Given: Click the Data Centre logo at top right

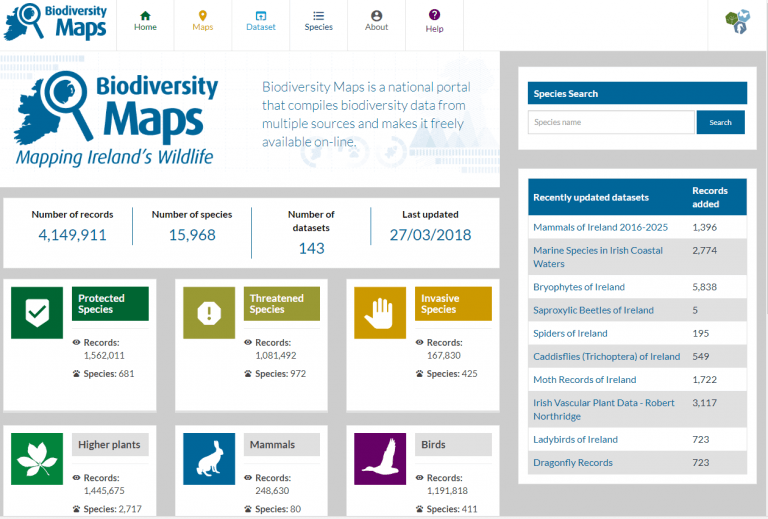Looking at the screenshot, I should [x=738, y=22].
